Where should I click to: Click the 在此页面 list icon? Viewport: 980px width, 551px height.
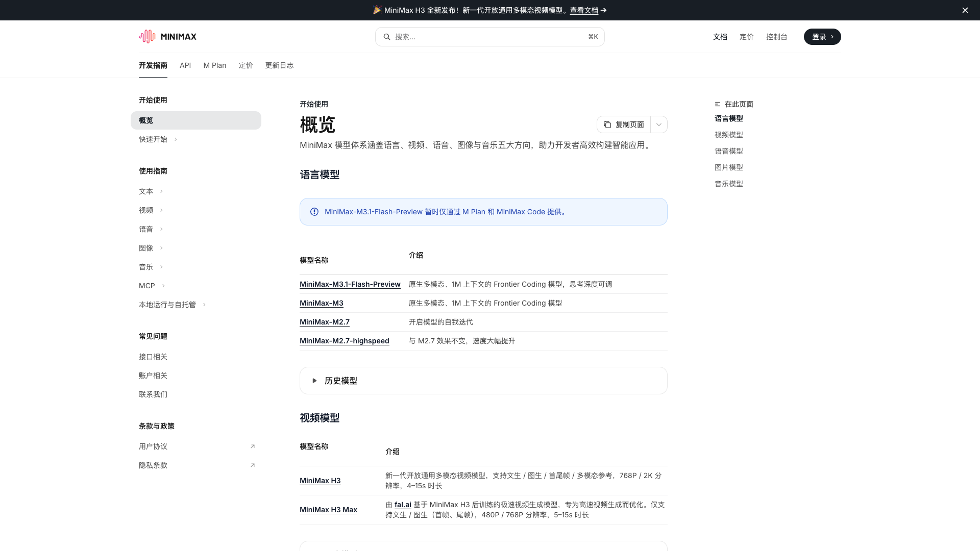tap(718, 104)
